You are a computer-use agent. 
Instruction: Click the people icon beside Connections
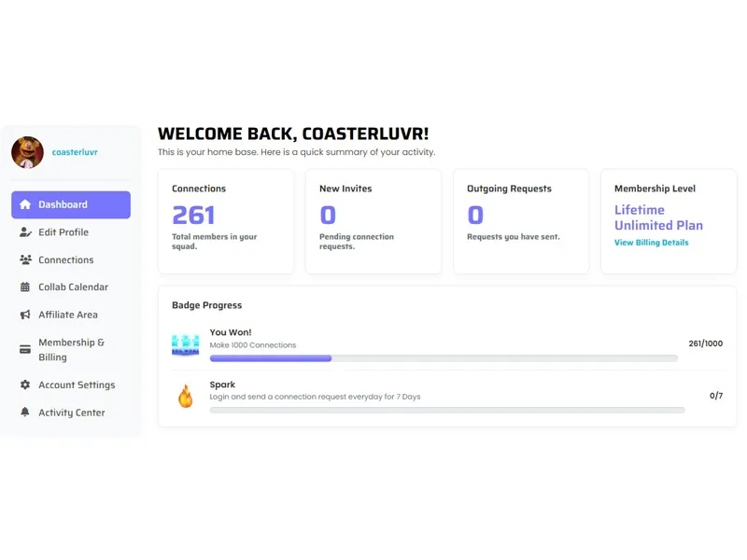[25, 259]
